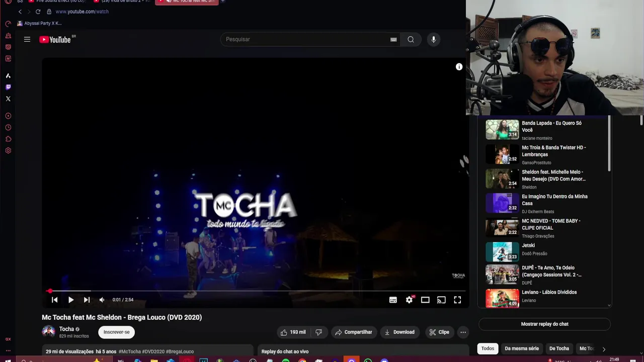Show more filter chips with right arrow
This screenshot has height=362, width=644.
click(x=604, y=349)
